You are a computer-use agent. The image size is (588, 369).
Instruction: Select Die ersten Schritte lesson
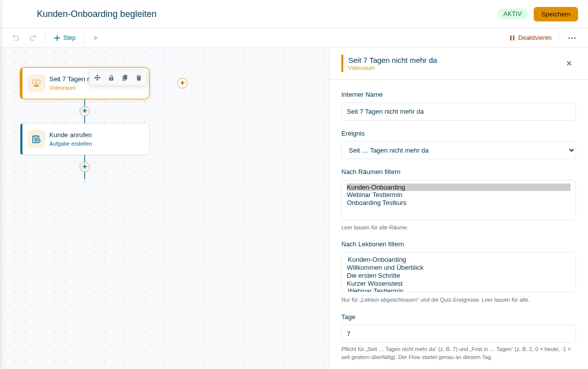458,276
